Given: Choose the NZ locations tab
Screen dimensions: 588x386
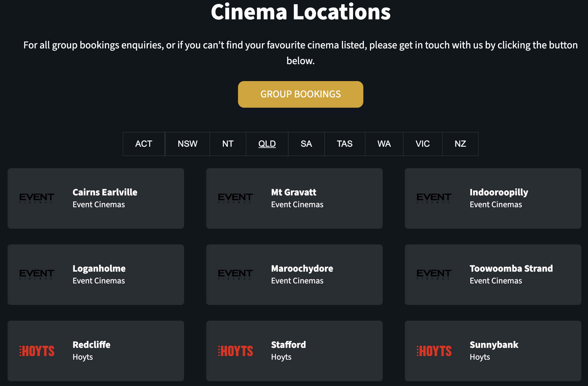Looking at the screenshot, I should [460, 144].
